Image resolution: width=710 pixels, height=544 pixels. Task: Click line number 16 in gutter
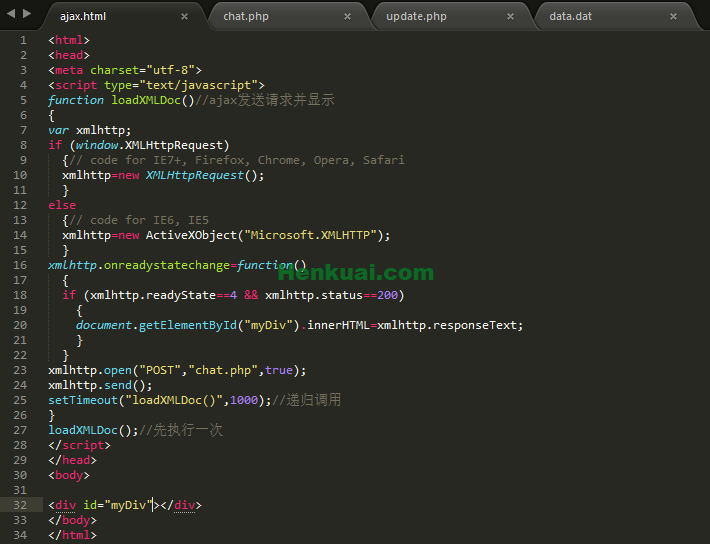click(20, 265)
